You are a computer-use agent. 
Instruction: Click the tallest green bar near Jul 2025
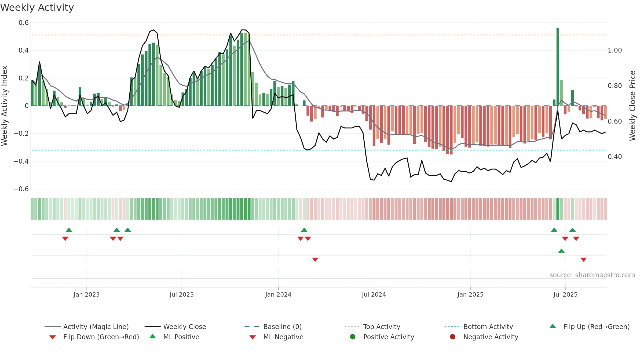558,67
